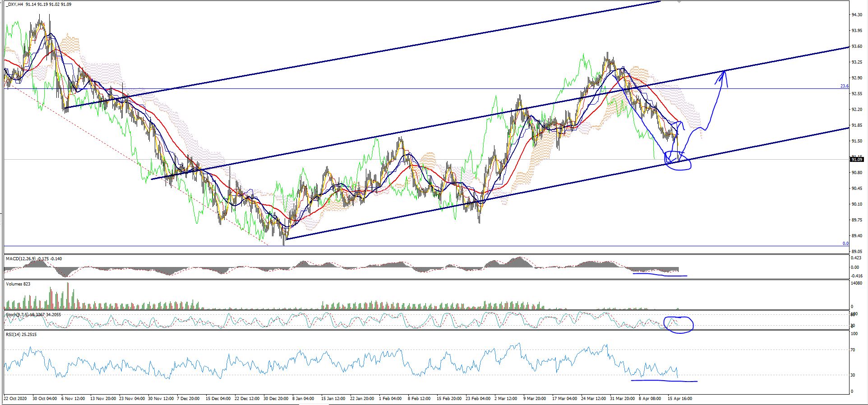The width and height of the screenshot is (868, 405).
Task: Select the 89.75 price scale value
Action: (856, 220)
